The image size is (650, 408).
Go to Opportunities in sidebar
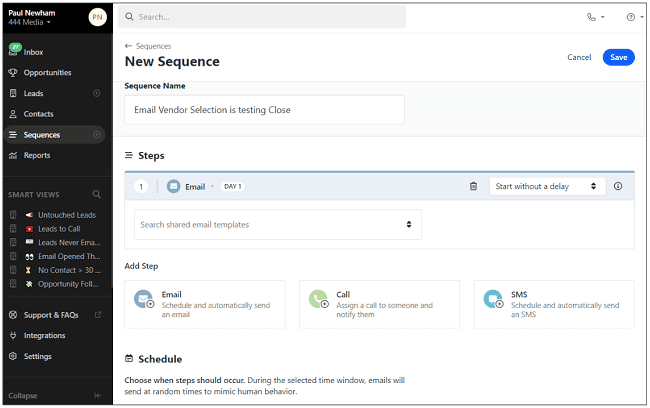coord(47,72)
